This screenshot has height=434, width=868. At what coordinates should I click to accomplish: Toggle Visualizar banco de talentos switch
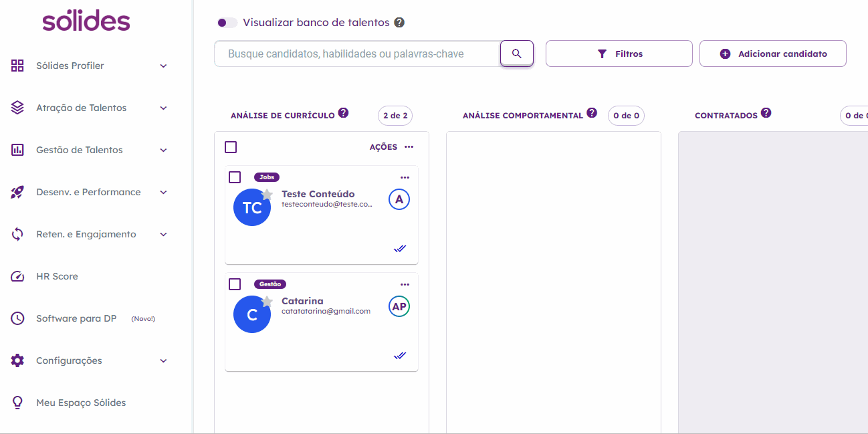pyautogui.click(x=227, y=23)
